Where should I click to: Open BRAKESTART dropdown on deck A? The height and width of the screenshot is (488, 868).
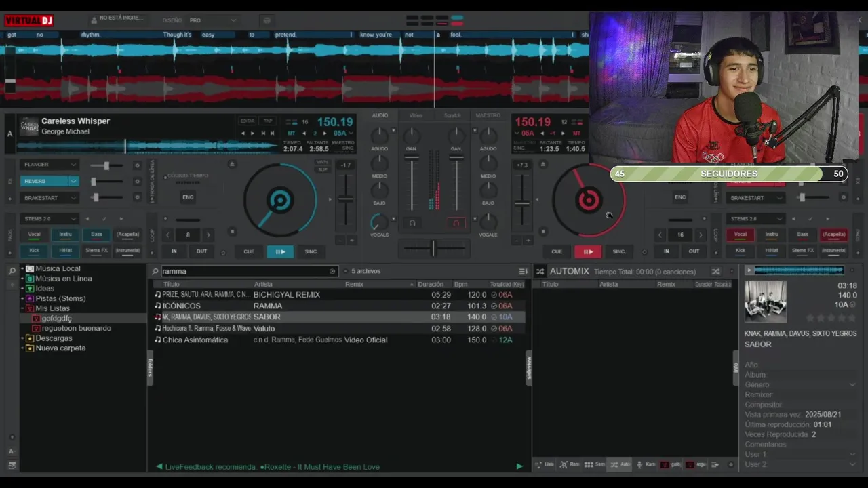coord(73,198)
